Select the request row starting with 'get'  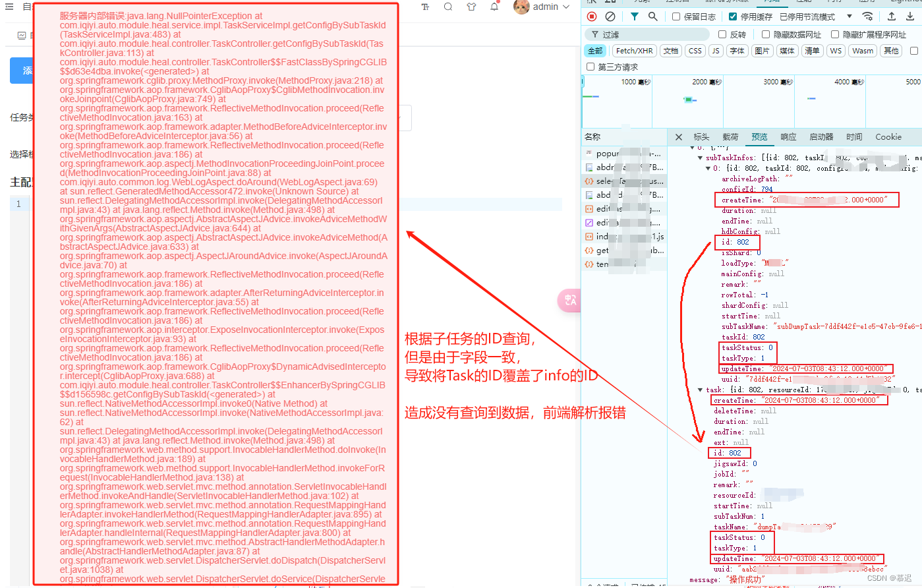[x=624, y=250]
